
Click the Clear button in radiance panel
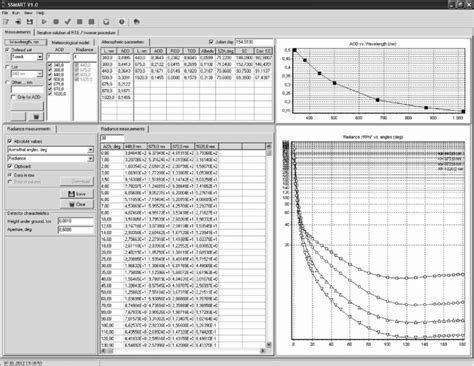77,204
